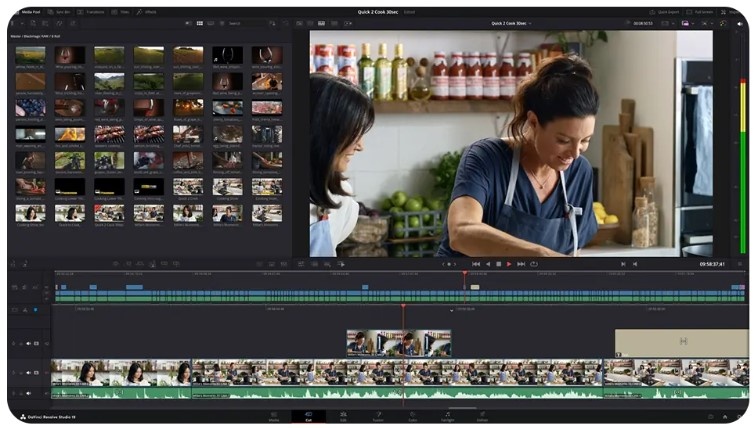This screenshot has width=754, height=428.
Task: Click the media pool Search field
Action: click(x=245, y=23)
